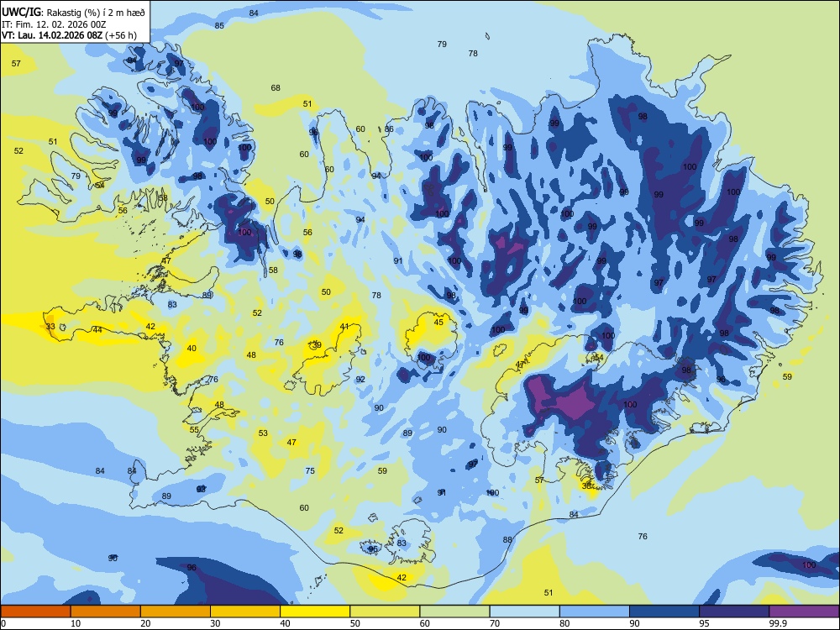
Task: Click the humidity value '33' on the map
Action: 50,326
